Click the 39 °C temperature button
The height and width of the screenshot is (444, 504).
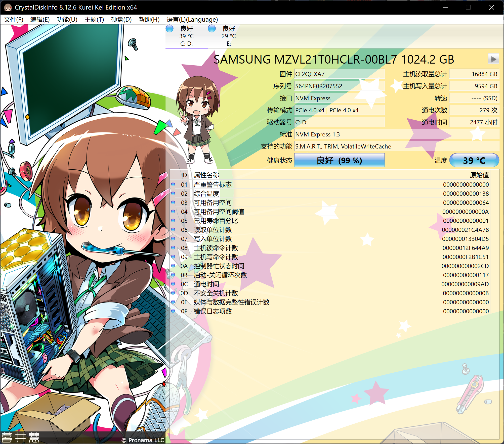pyautogui.click(x=474, y=160)
